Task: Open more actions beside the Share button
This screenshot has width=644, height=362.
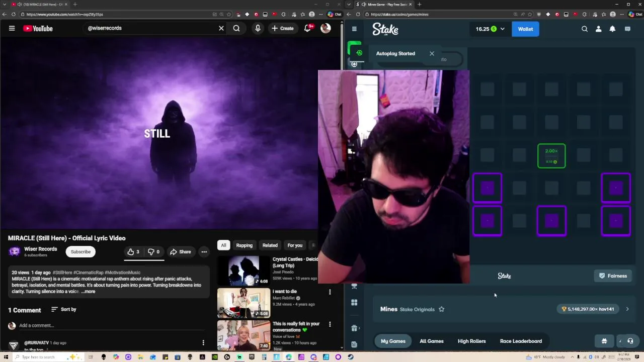Action: (204, 252)
